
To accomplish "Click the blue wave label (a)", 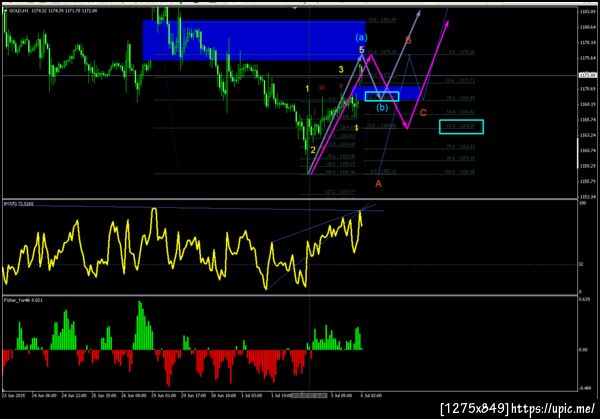I will click(361, 37).
